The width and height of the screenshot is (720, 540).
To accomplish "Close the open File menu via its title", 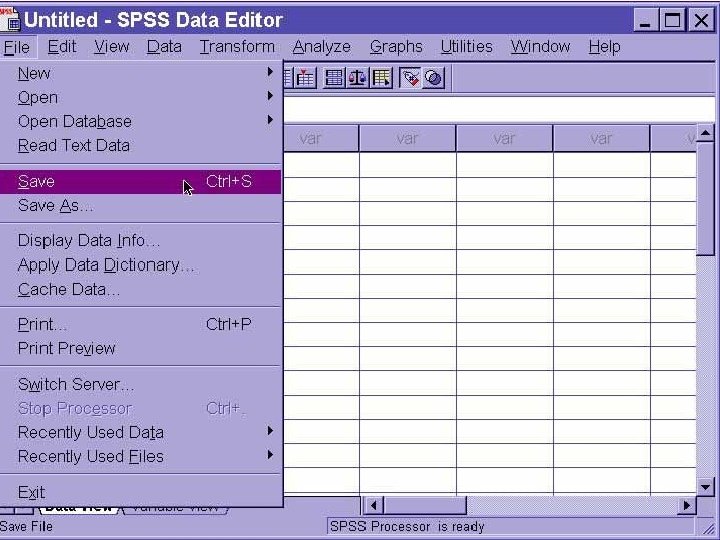I will 17,47.
